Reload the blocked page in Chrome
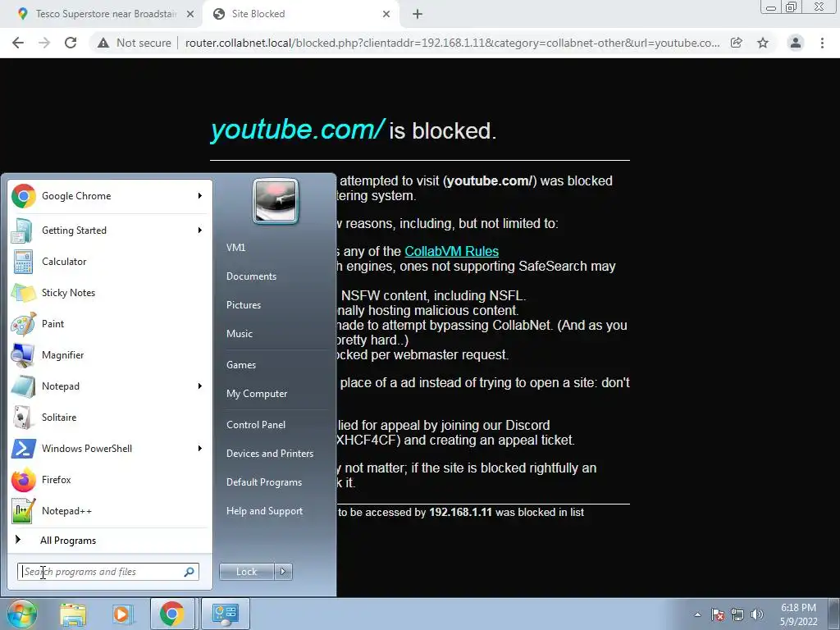 click(x=71, y=43)
